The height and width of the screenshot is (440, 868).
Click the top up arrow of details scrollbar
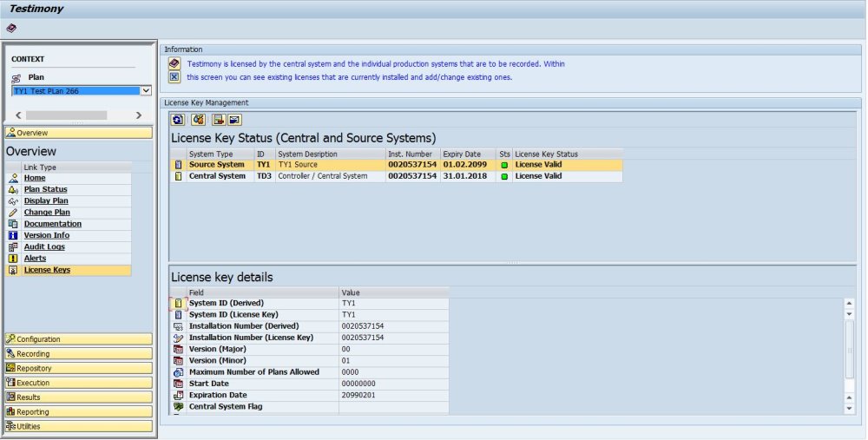click(849, 303)
